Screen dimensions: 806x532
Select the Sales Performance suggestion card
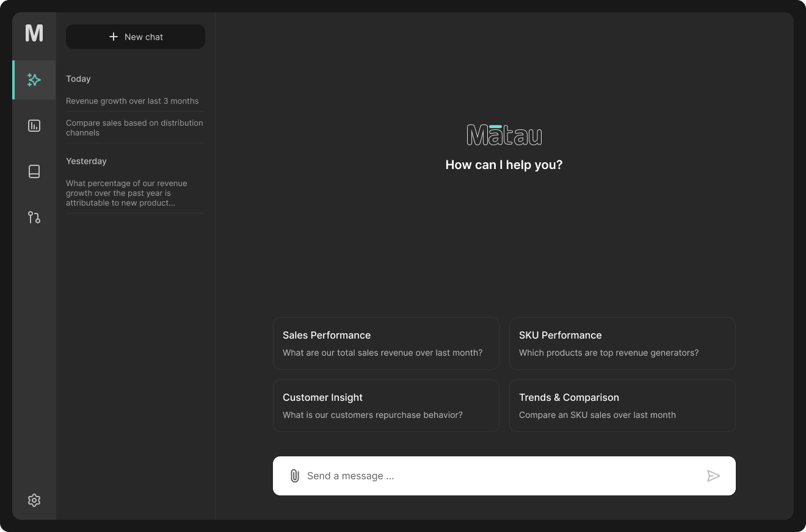coord(386,343)
